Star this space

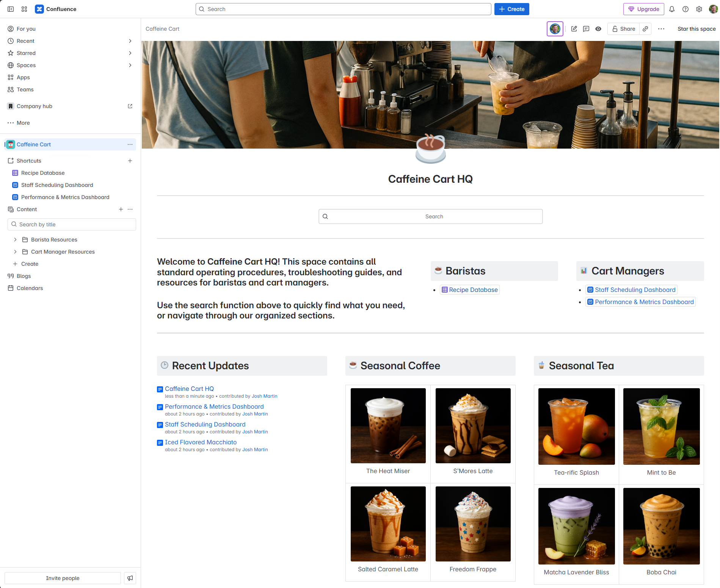click(x=696, y=29)
